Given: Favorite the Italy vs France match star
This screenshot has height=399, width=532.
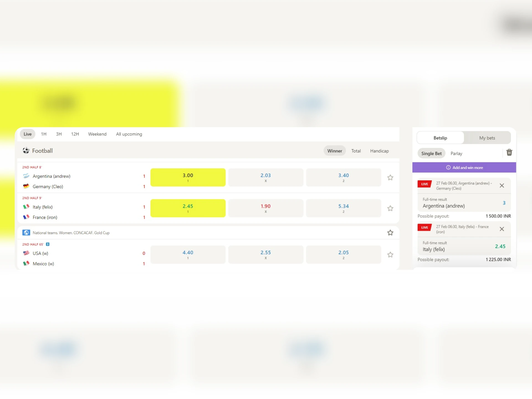Looking at the screenshot, I should (x=390, y=208).
